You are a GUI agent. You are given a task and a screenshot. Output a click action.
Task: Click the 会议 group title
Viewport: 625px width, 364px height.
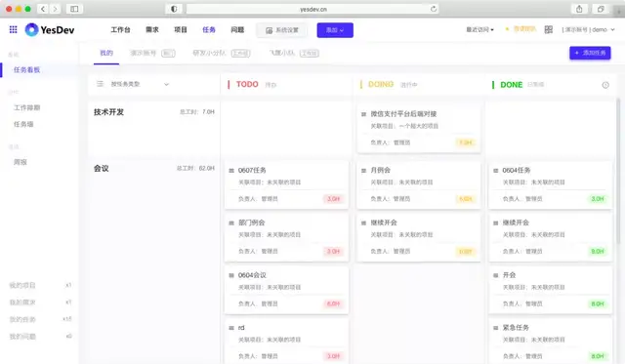102,169
